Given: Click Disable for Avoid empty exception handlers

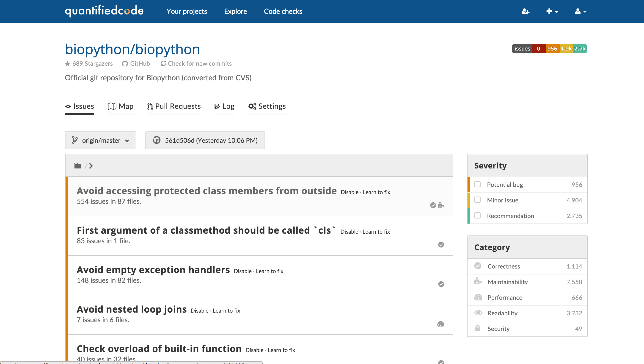Looking at the screenshot, I should (242, 271).
